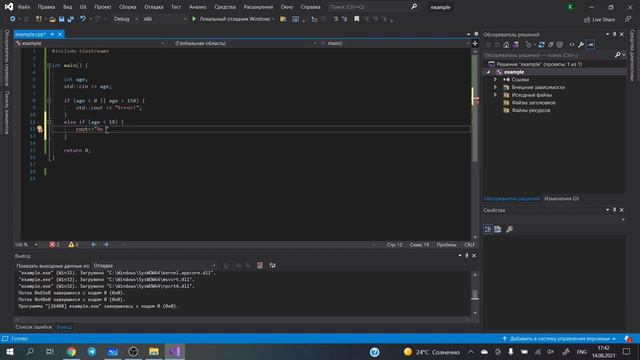Open the Глобальная область scope dropdown

(x=245, y=43)
